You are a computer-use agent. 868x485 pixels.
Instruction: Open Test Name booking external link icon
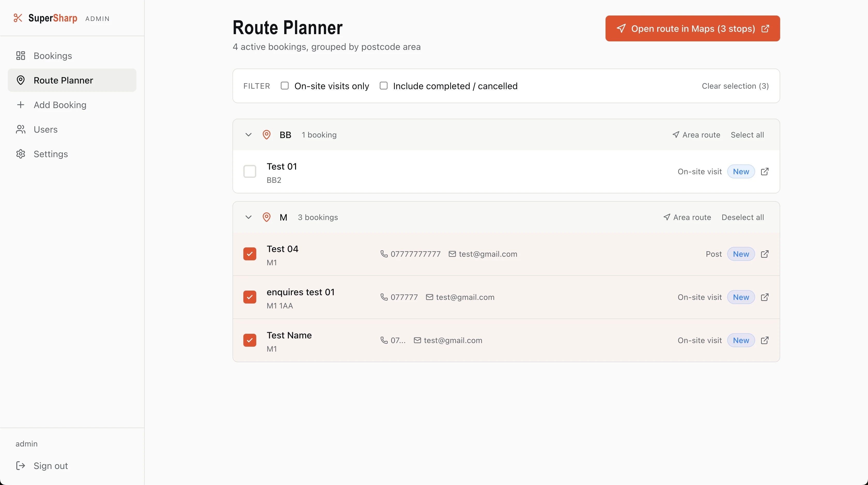click(x=765, y=340)
